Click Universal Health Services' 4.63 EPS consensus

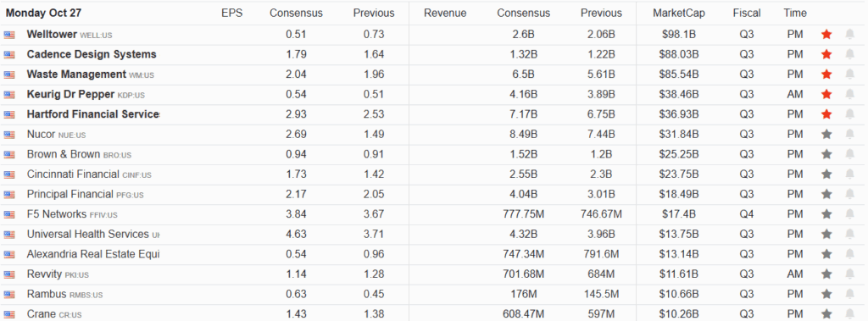tap(296, 234)
